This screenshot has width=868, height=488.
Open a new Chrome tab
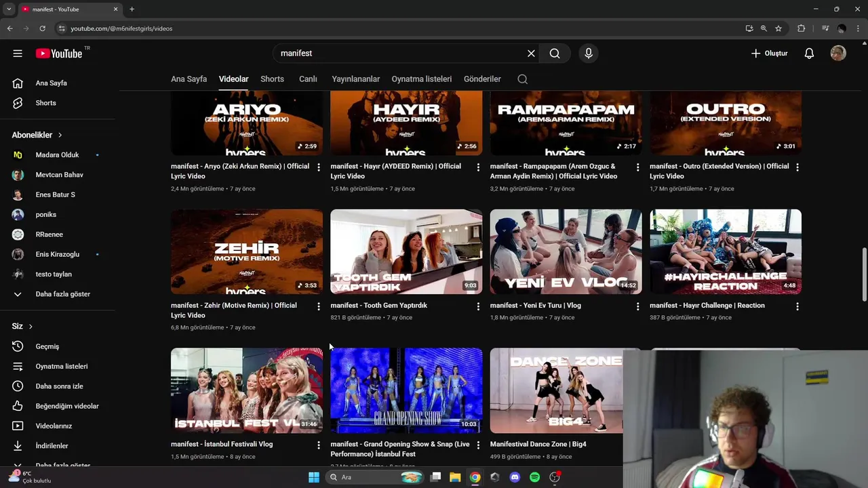tap(132, 9)
